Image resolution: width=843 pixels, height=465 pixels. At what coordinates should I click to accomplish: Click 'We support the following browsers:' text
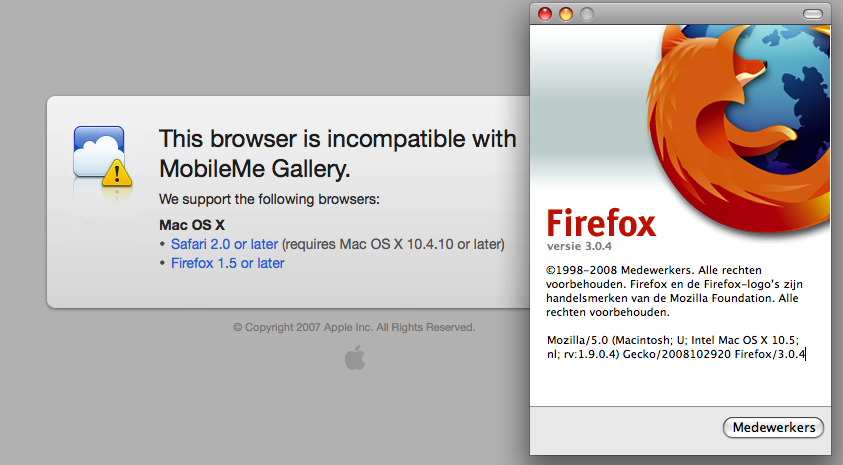click(x=269, y=199)
